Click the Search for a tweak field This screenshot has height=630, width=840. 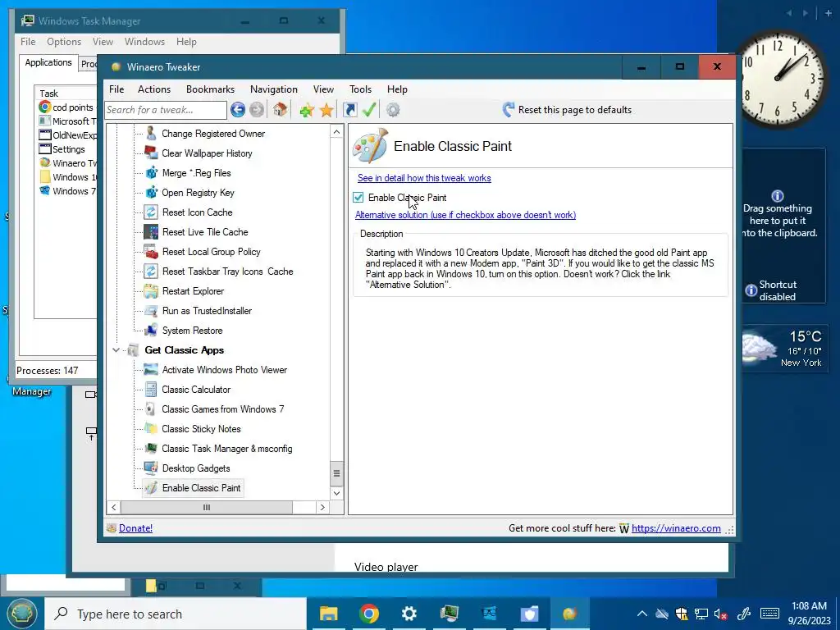click(x=166, y=110)
